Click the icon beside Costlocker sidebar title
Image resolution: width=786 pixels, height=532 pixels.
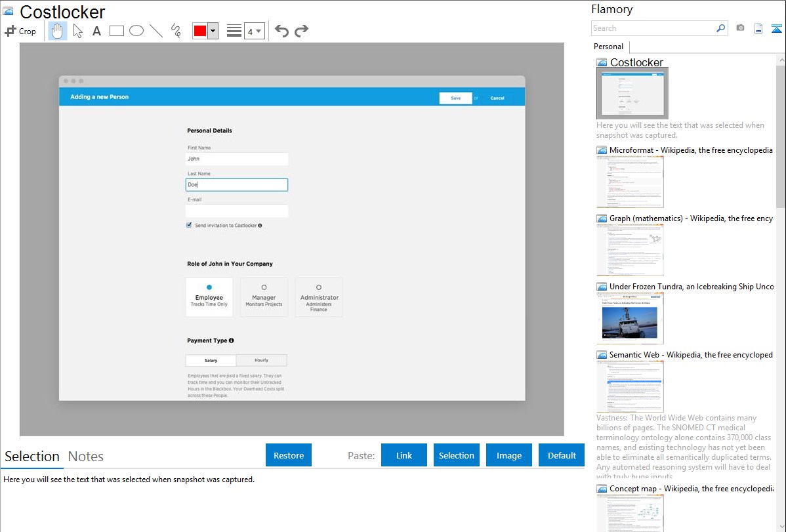(x=602, y=63)
